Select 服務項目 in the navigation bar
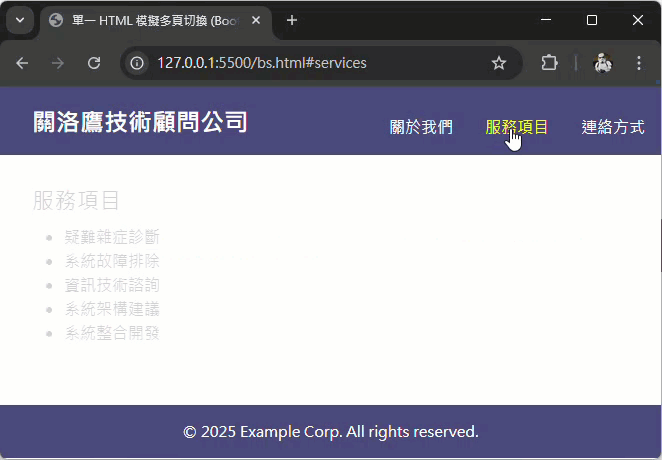 tap(517, 127)
